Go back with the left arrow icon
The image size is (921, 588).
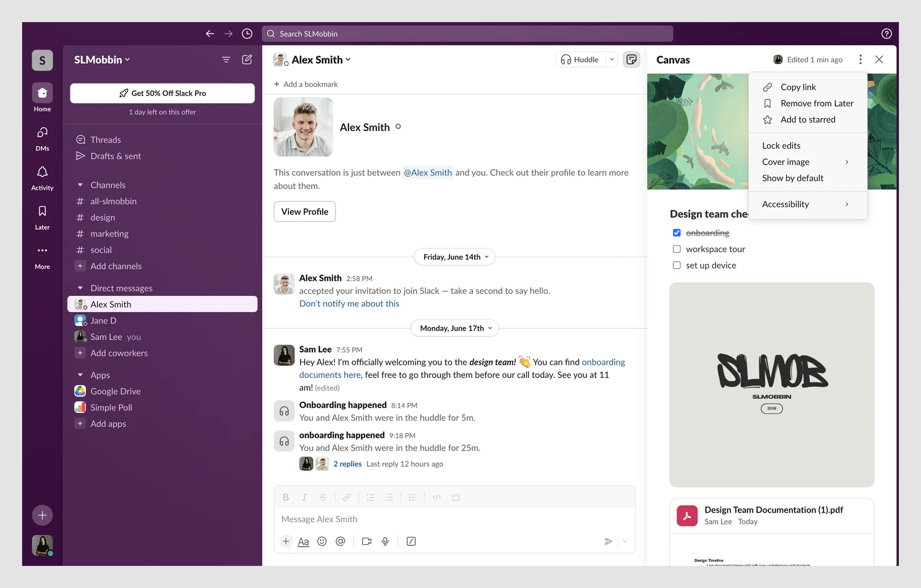[x=210, y=34]
